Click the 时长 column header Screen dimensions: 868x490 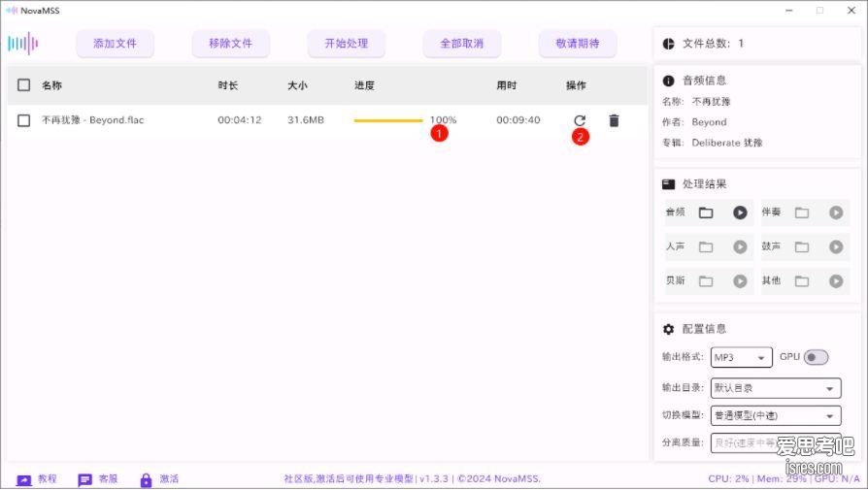(227, 85)
